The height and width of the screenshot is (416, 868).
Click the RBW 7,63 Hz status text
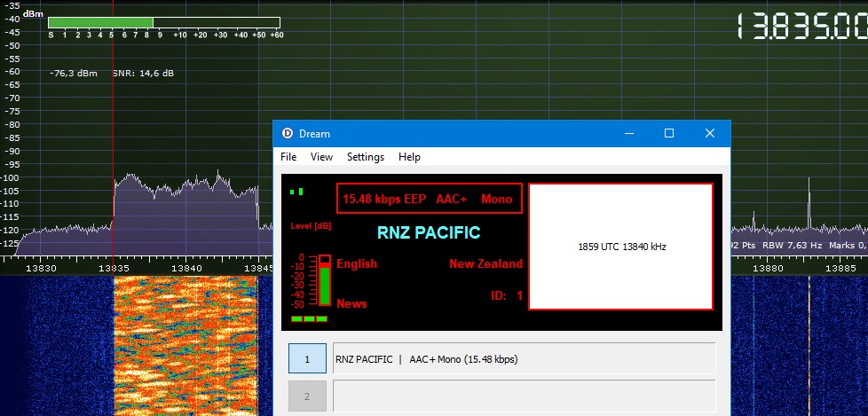point(793,245)
